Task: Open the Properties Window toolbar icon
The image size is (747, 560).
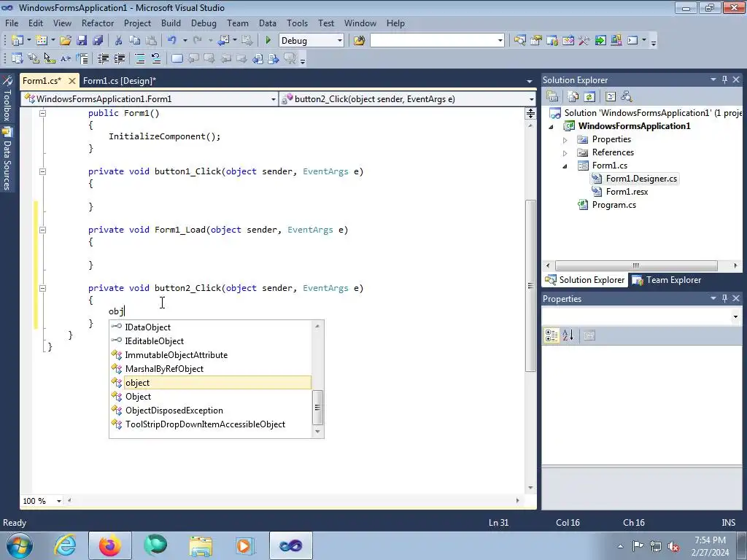Action: click(x=536, y=41)
